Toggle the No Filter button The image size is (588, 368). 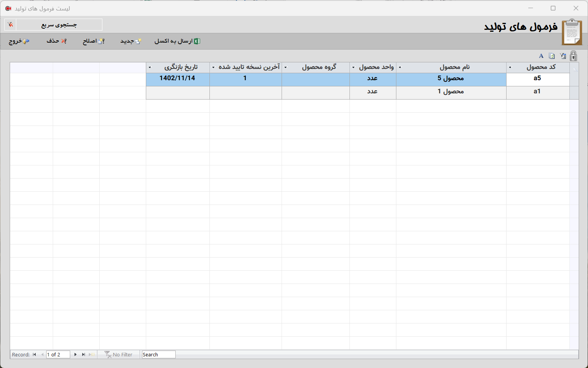[118, 354]
